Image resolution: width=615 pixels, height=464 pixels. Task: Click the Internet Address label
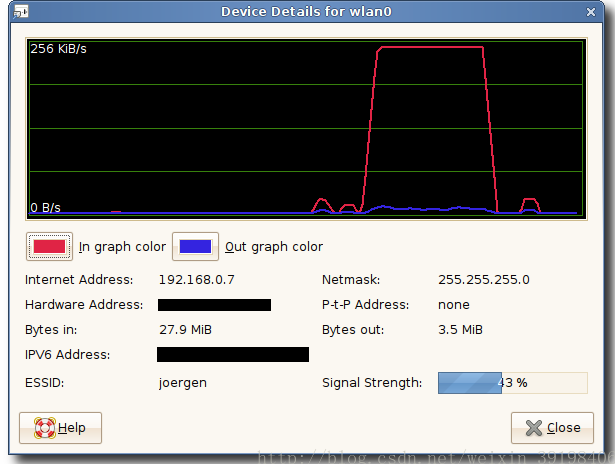tap(79, 280)
